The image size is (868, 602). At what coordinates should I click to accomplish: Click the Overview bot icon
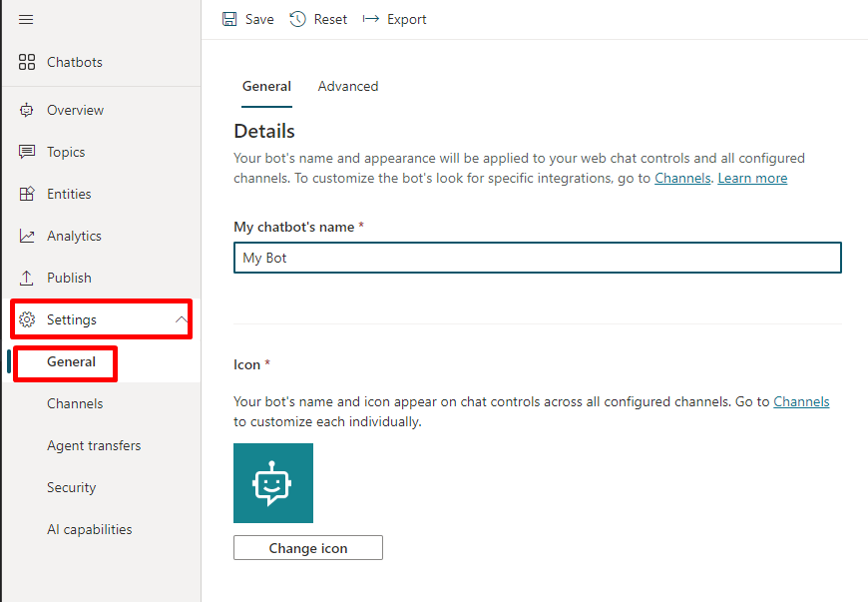pos(27,110)
